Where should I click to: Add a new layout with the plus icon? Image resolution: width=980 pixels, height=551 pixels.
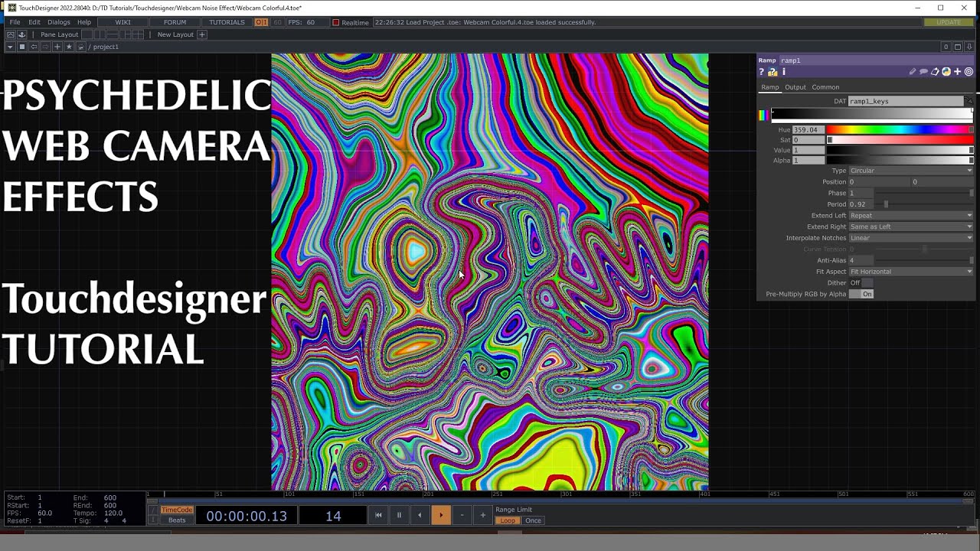coord(202,34)
